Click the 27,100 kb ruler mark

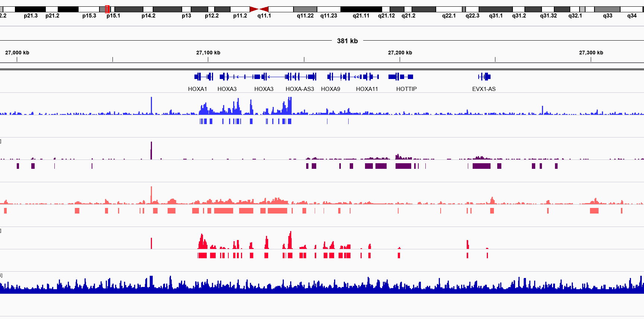click(x=208, y=53)
